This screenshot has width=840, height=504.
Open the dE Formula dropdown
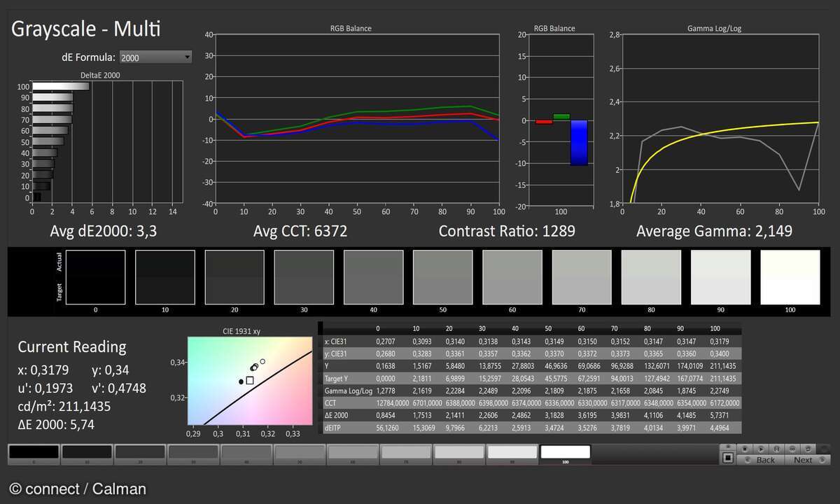(x=155, y=57)
